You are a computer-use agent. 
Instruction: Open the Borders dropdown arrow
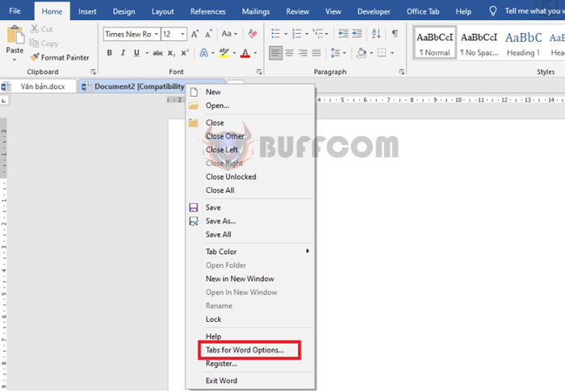pos(392,53)
